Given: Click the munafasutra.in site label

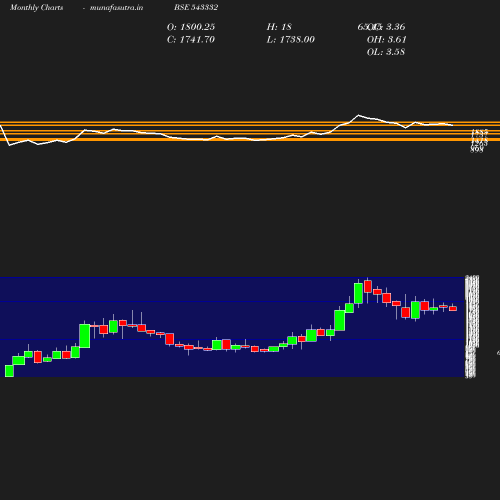Looking at the screenshot, I should (116, 7).
